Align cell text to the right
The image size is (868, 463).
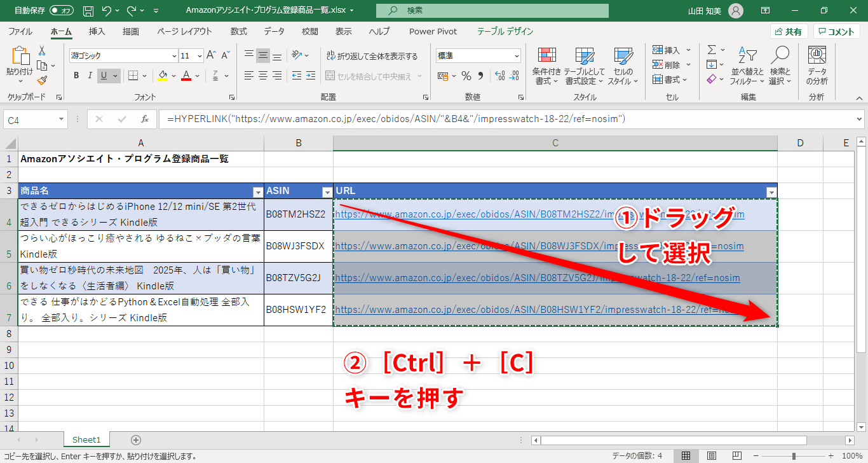point(277,76)
